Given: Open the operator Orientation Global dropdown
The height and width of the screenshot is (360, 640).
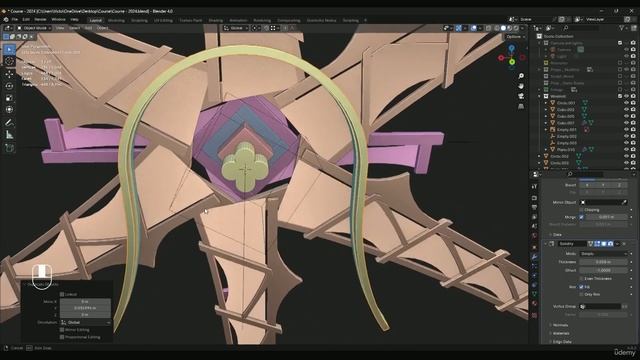Looking at the screenshot, I should point(86,322).
